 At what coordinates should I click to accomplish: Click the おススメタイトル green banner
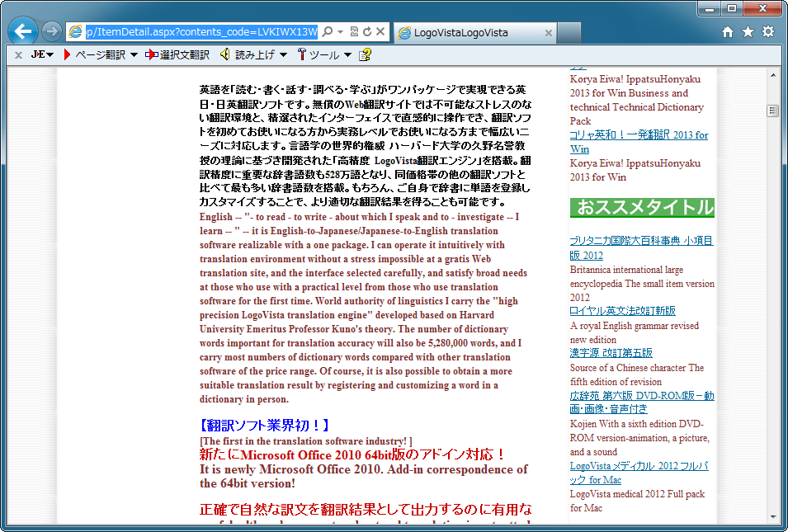pos(642,208)
